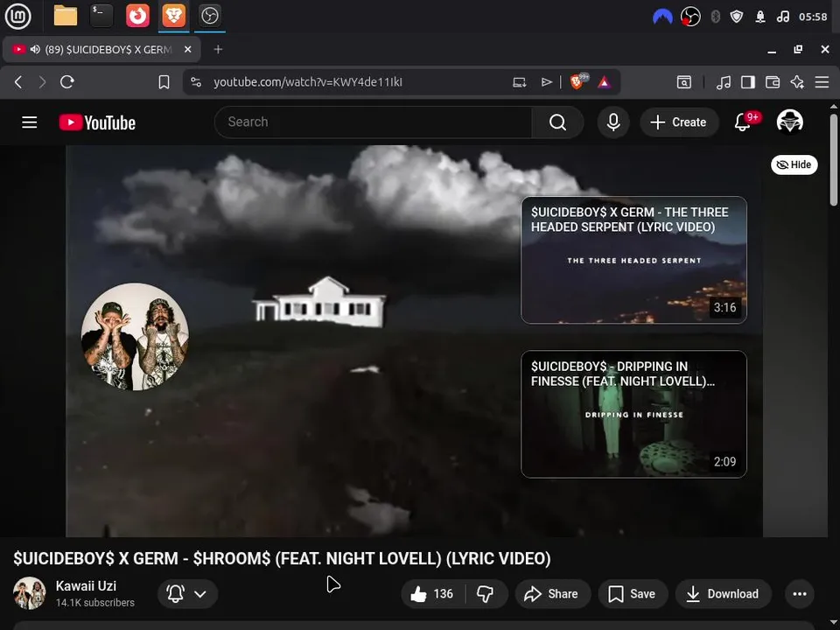Open the OBS recording tray icon
This screenshot has width=840, height=630.
coord(690,17)
